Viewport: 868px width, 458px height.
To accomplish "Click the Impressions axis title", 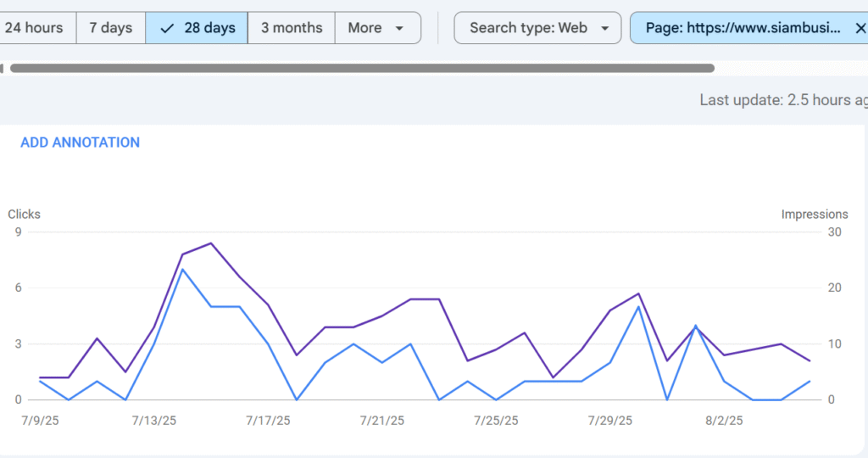I will [814, 215].
